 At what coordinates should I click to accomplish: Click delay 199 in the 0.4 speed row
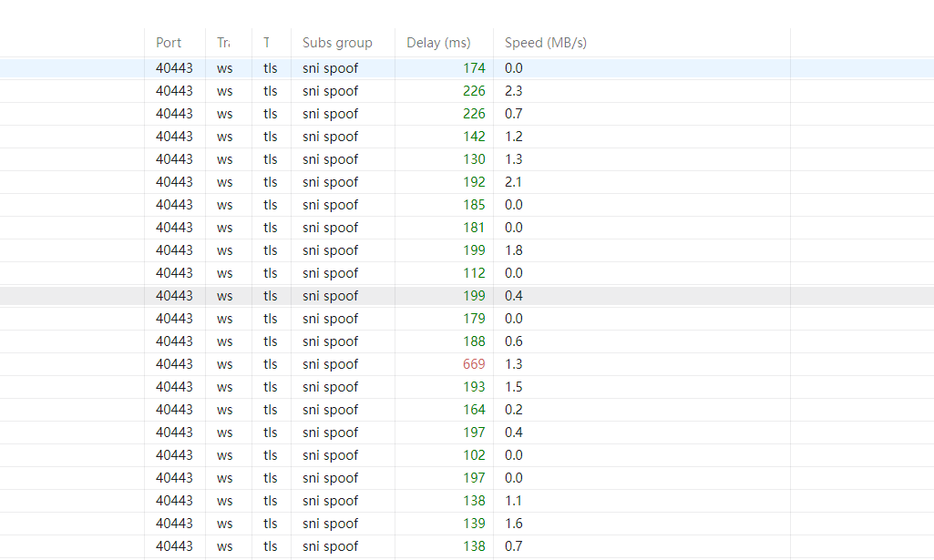pyautogui.click(x=474, y=296)
